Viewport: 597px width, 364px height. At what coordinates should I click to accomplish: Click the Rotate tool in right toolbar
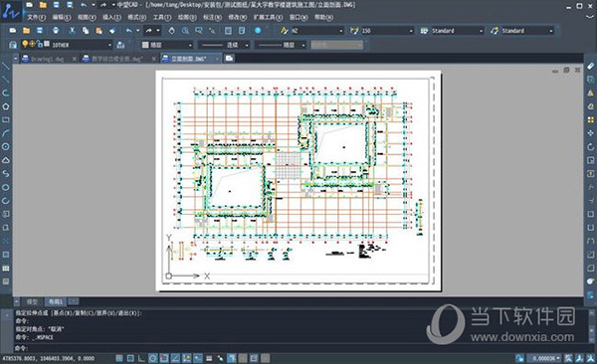(x=590, y=146)
